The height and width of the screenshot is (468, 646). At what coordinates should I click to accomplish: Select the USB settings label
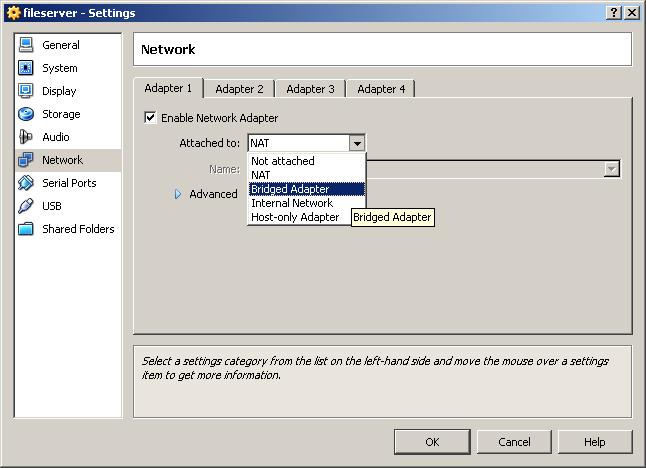click(52, 206)
